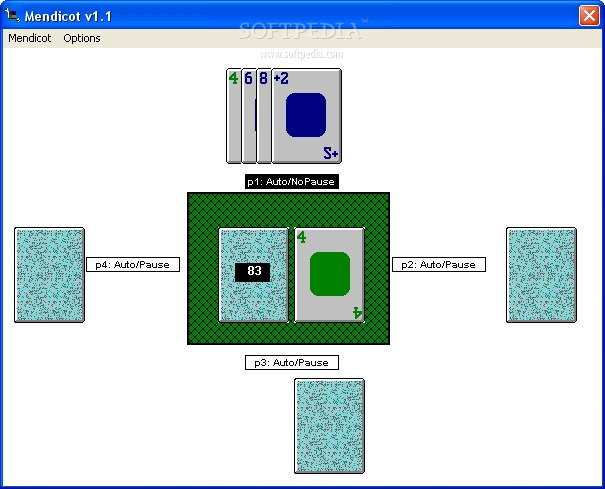Click p2's face-down card pile
This screenshot has width=605, height=489.
[x=541, y=275]
